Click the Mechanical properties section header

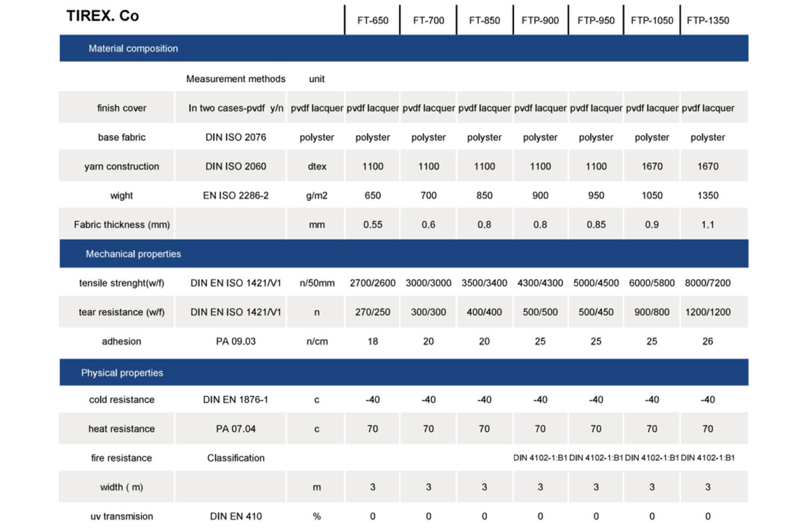[133, 254]
